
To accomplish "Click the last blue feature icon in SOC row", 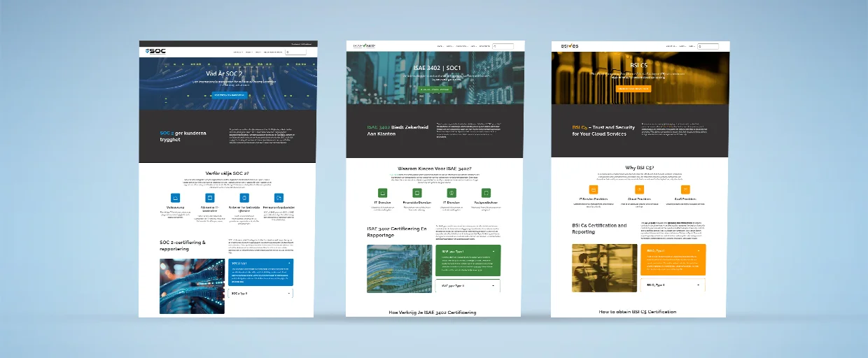I will point(279,199).
